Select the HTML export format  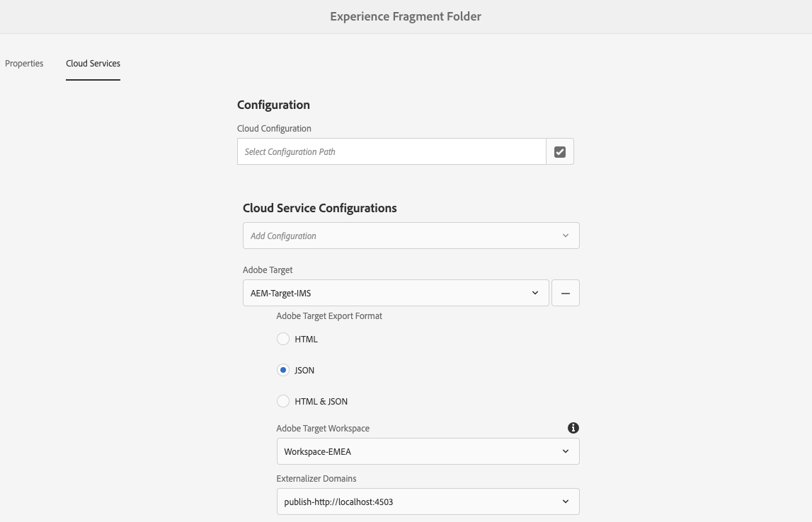[283, 339]
